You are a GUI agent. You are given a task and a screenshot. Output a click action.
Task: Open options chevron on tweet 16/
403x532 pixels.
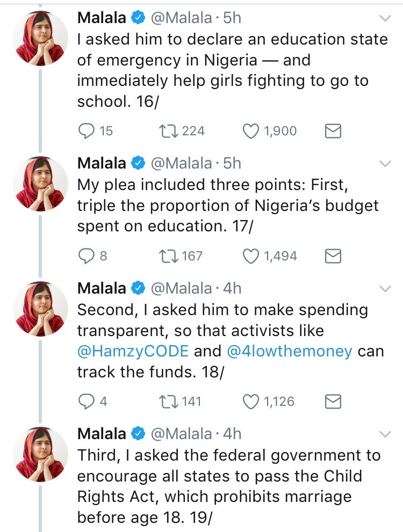pos(385,19)
